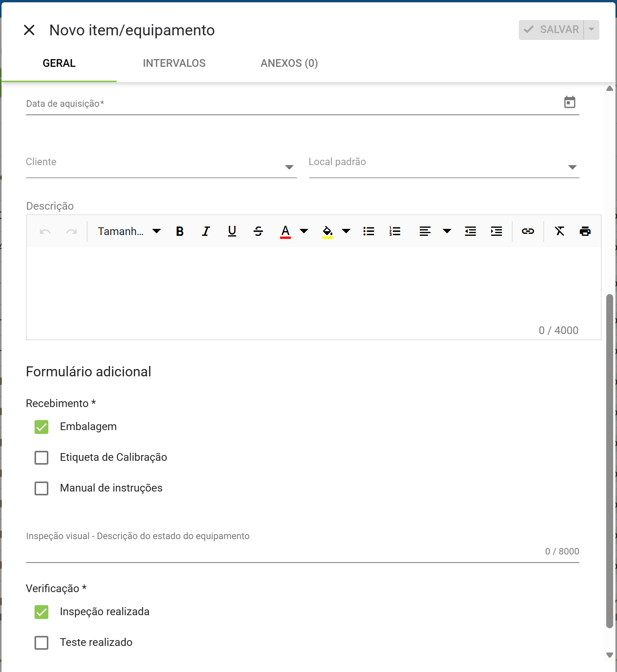Apply Strikethrough formatting

[x=258, y=231]
